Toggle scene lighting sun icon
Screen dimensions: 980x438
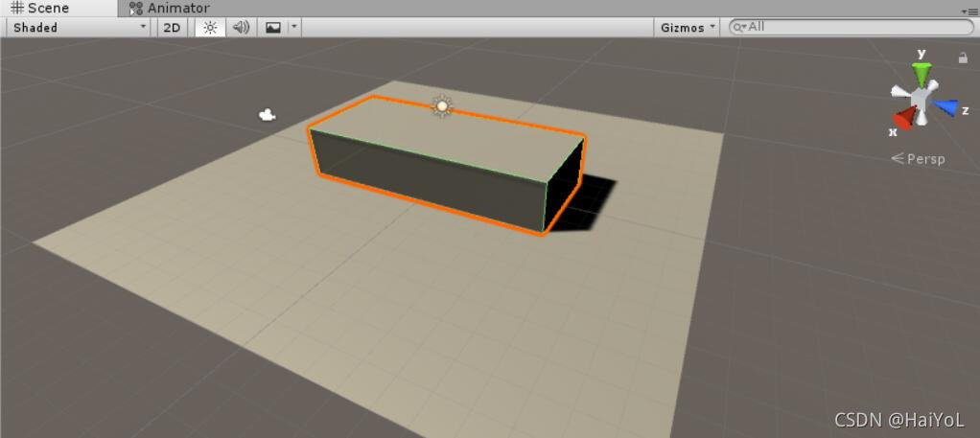coord(210,28)
